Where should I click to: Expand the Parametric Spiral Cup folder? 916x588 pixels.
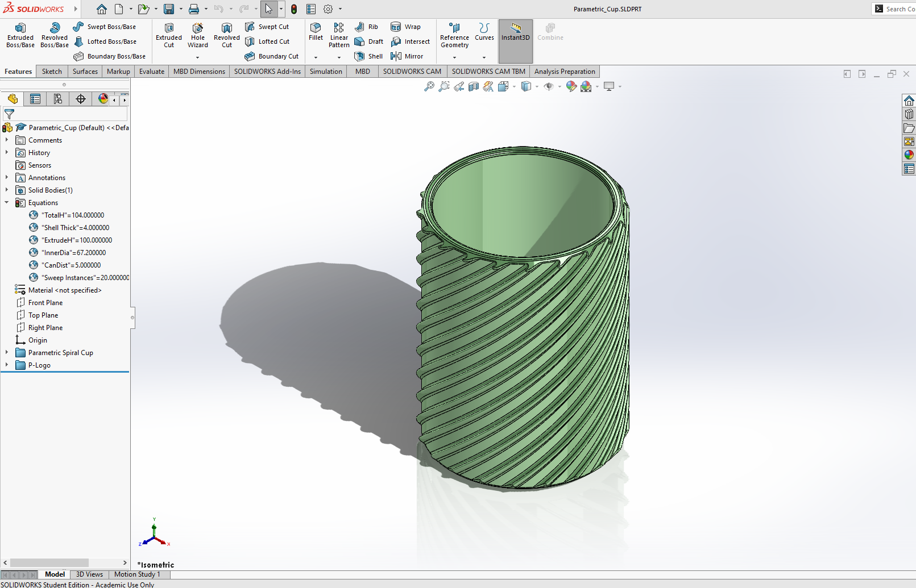click(6, 352)
